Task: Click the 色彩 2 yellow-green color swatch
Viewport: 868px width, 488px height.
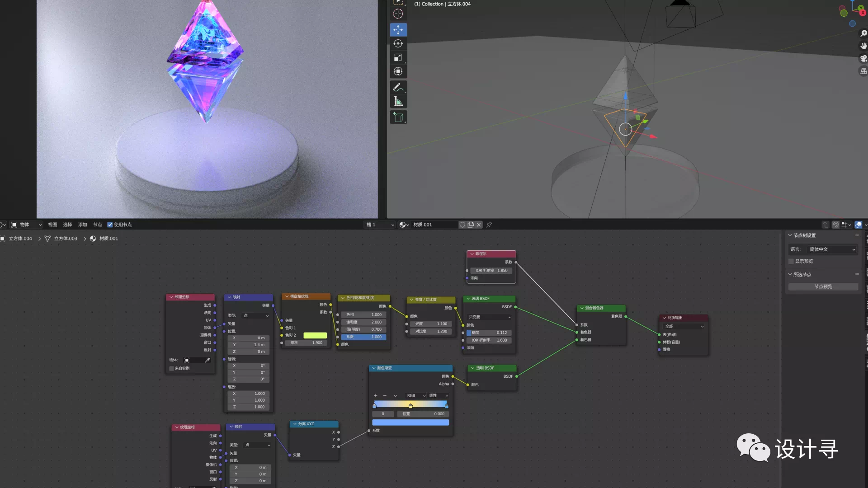Action: coord(315,335)
